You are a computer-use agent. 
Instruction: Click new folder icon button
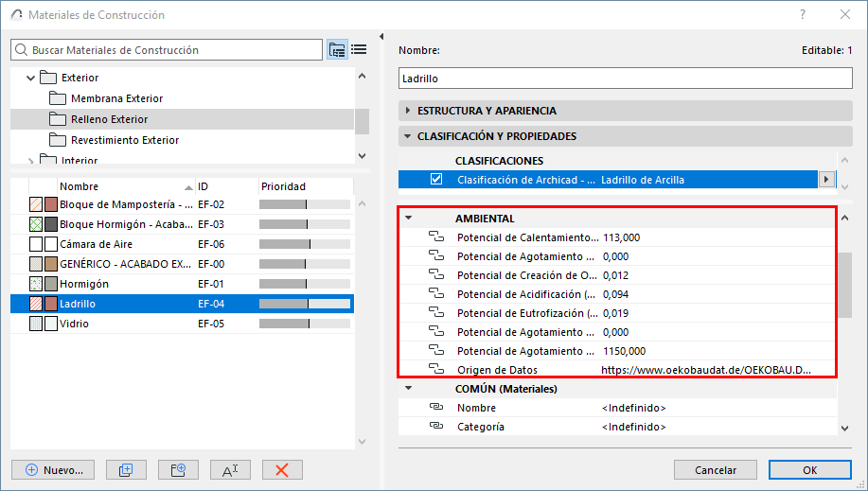coord(178,470)
